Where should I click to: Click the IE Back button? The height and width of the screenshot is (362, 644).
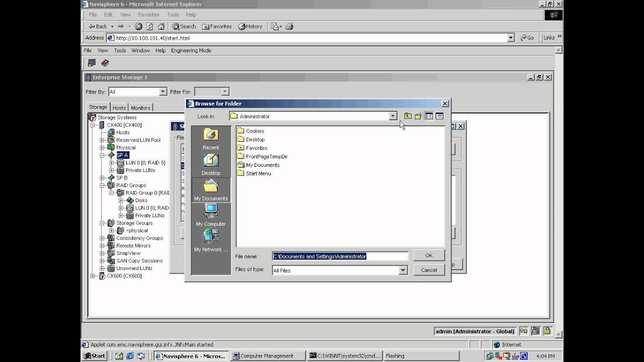(x=98, y=26)
